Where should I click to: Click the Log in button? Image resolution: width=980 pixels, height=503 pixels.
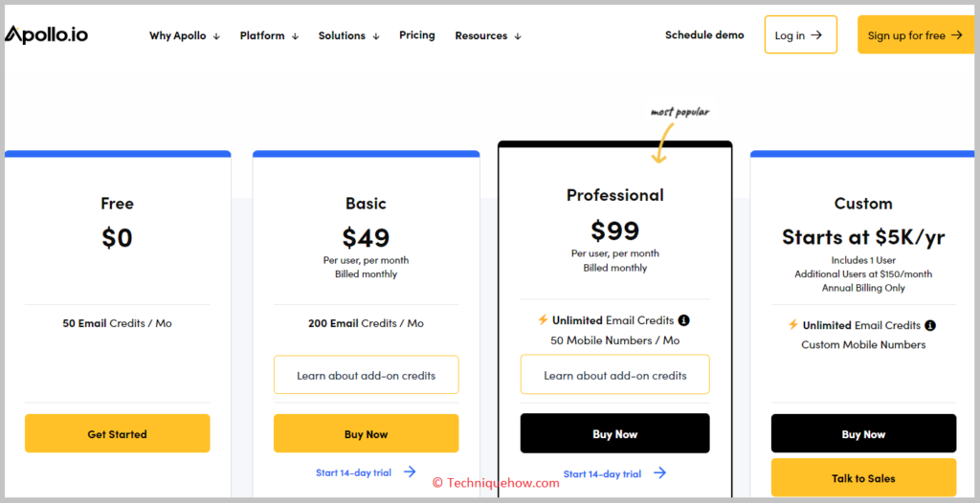801,35
